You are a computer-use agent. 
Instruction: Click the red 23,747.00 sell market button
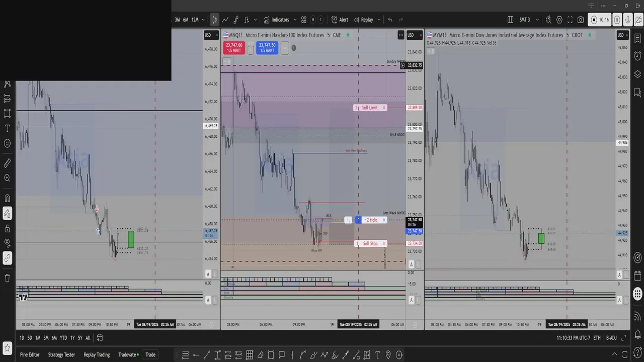[x=234, y=48]
